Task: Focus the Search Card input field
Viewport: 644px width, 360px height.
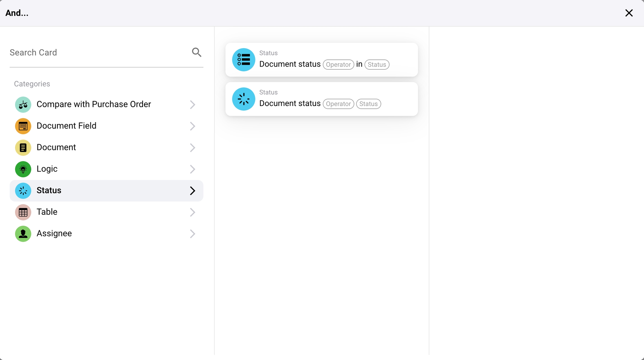Action: (98, 53)
